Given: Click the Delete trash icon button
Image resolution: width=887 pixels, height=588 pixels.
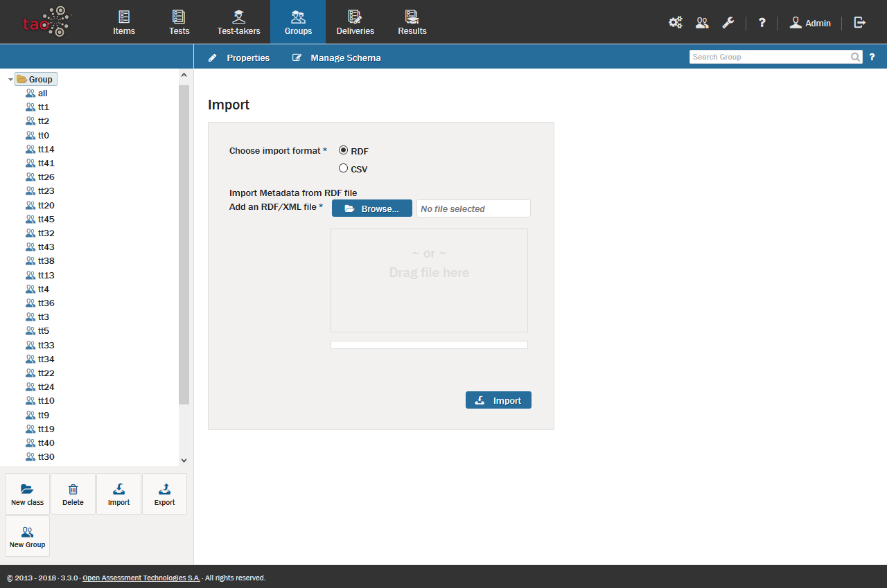Looking at the screenshot, I should 73,494.
